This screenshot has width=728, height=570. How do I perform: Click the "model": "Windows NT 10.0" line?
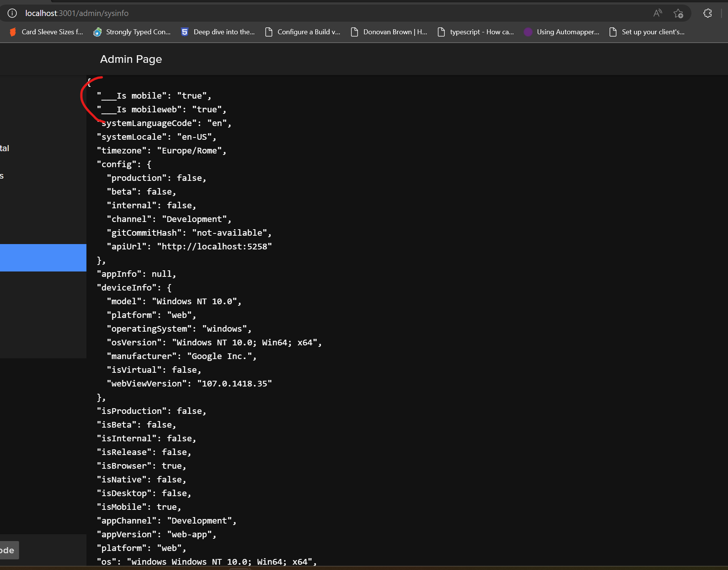tap(174, 302)
